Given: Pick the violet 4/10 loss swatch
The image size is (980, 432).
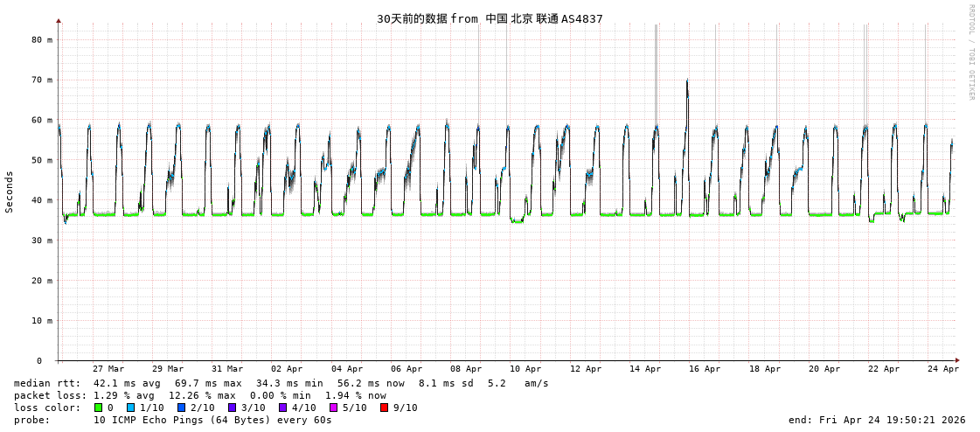Looking at the screenshot, I should click(282, 408).
